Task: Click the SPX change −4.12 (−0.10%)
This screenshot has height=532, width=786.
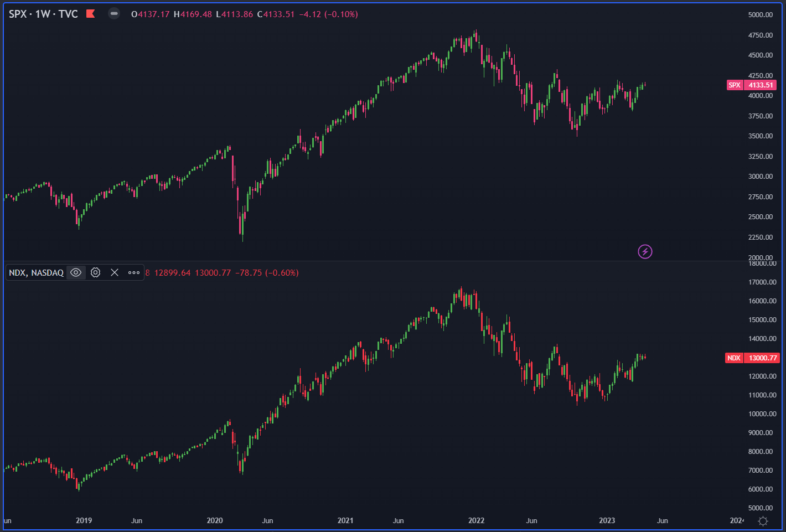Action: click(328, 14)
